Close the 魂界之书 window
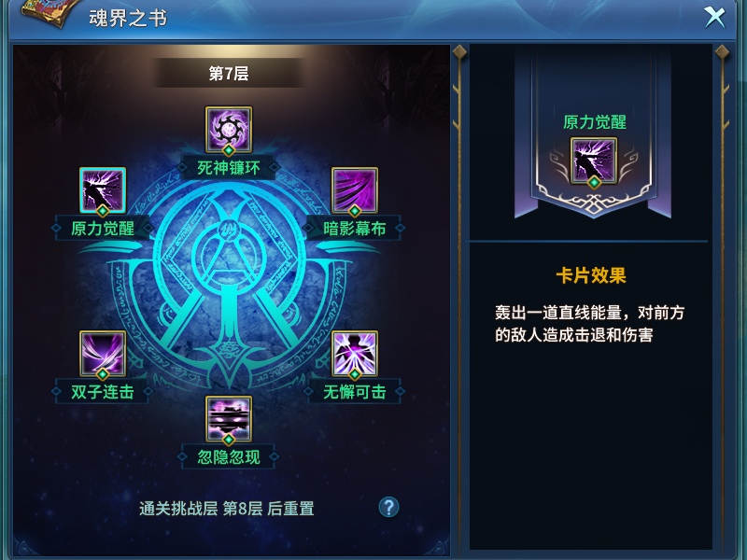This screenshot has width=747, height=560. point(714,17)
